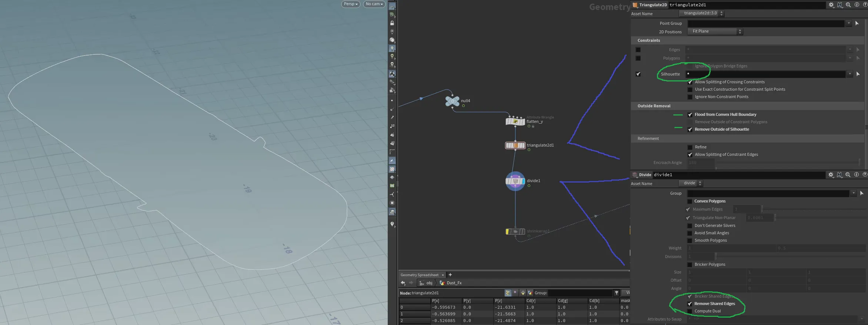Click the Point Group input field
This screenshot has height=325, width=868.
tap(765, 23)
